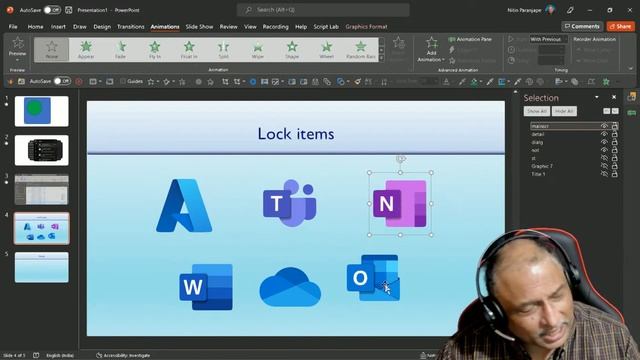640x360 pixels.
Task: Apply the Fly In animation effect
Action: click(155, 49)
